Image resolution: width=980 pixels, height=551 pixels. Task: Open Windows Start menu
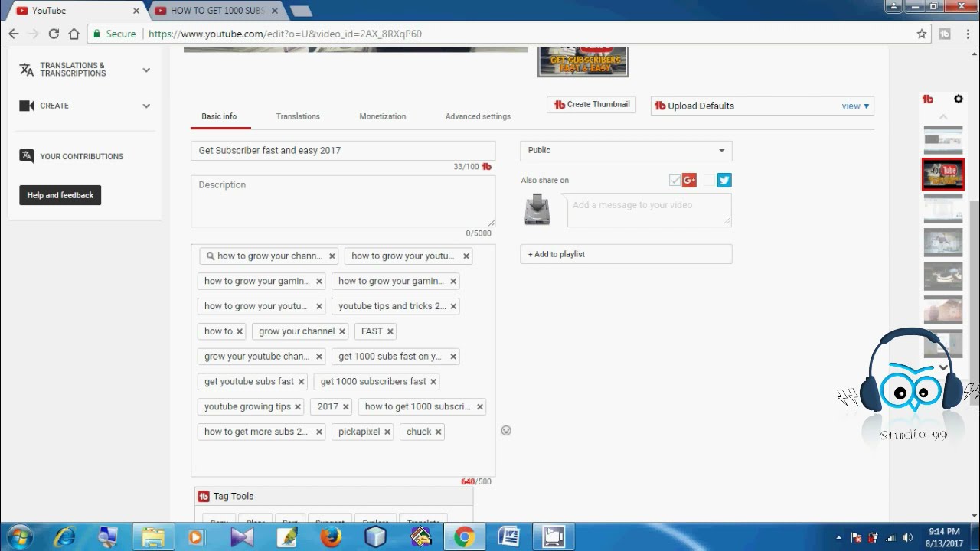tap(18, 537)
